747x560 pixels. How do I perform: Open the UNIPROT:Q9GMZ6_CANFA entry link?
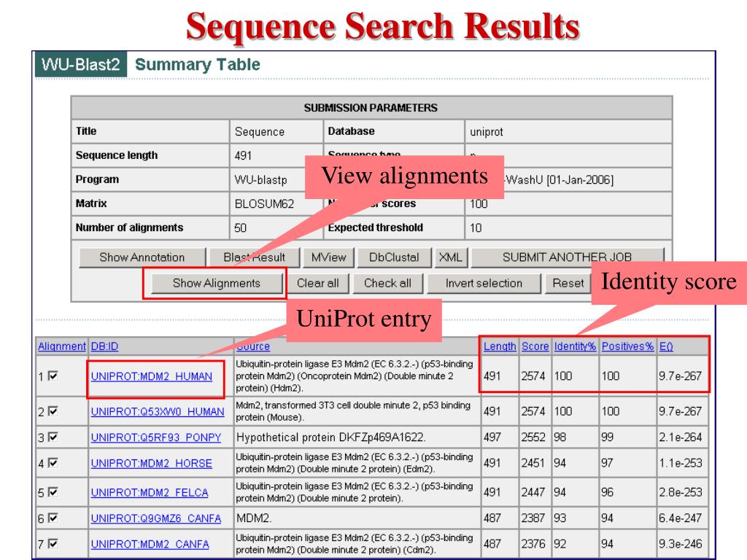point(156,518)
